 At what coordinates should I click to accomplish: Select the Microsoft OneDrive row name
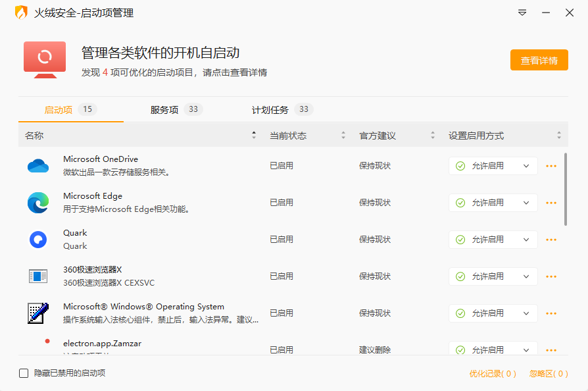[101, 159]
